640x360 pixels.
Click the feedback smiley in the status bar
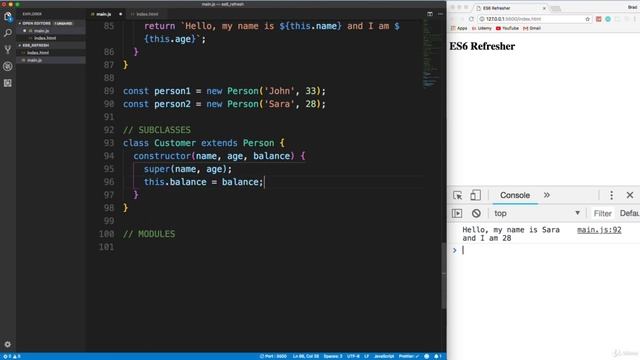pos(427,356)
